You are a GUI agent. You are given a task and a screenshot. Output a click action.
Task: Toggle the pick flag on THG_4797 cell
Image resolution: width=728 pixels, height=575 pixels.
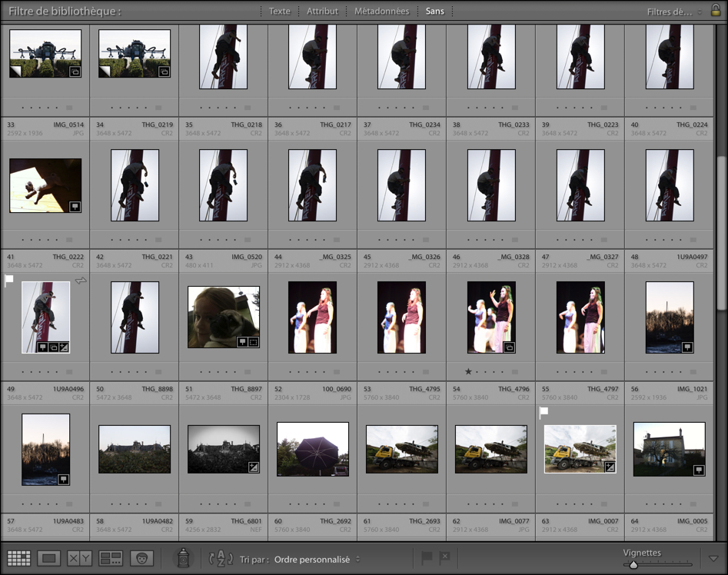point(544,411)
